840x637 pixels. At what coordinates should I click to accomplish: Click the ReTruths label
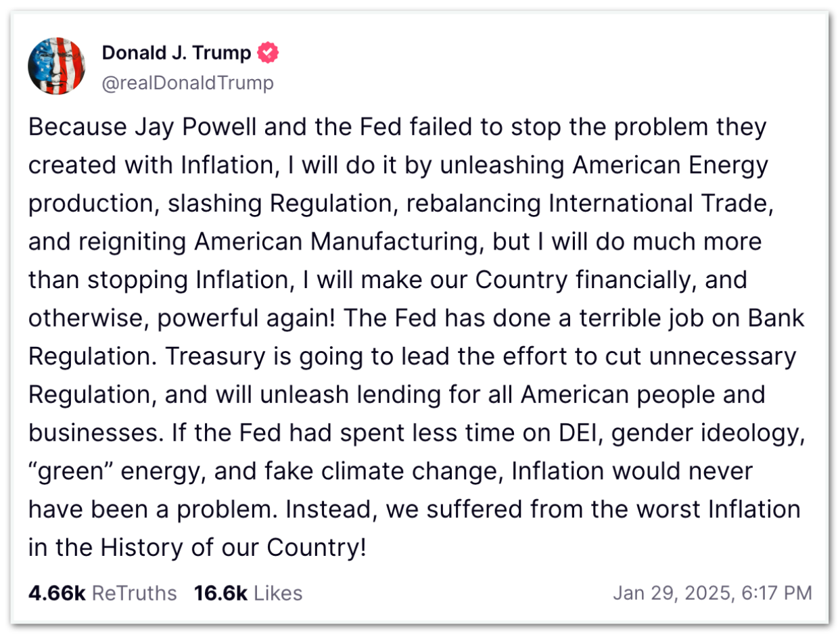coord(134,593)
